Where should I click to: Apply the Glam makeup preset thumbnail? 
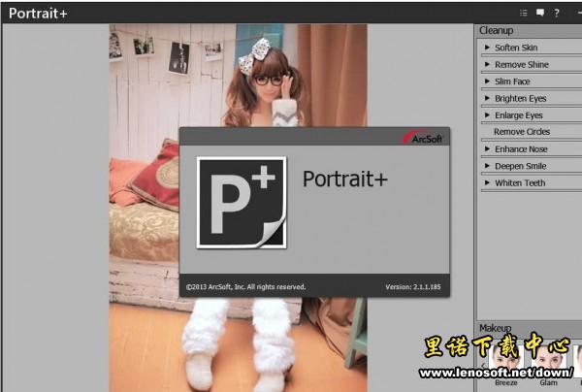549,360
